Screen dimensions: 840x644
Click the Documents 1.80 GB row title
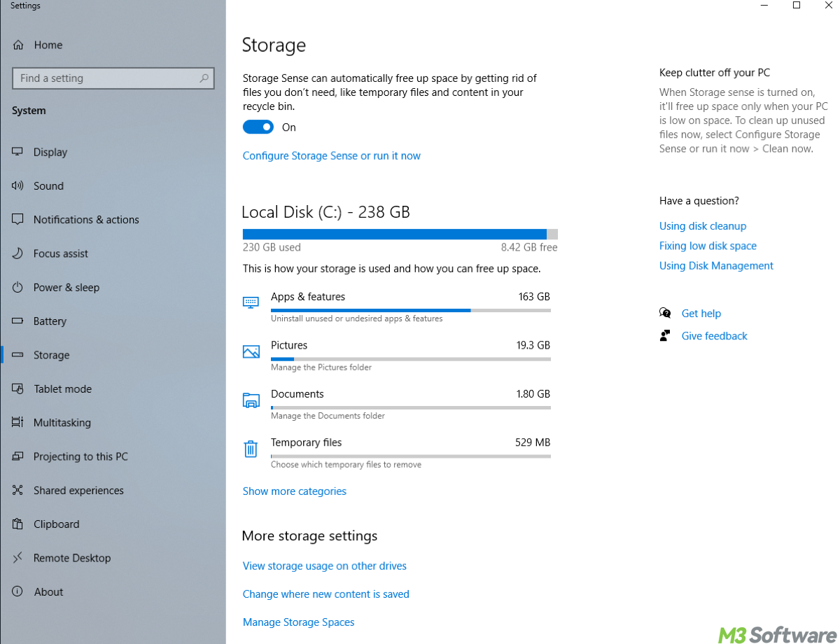click(x=297, y=393)
